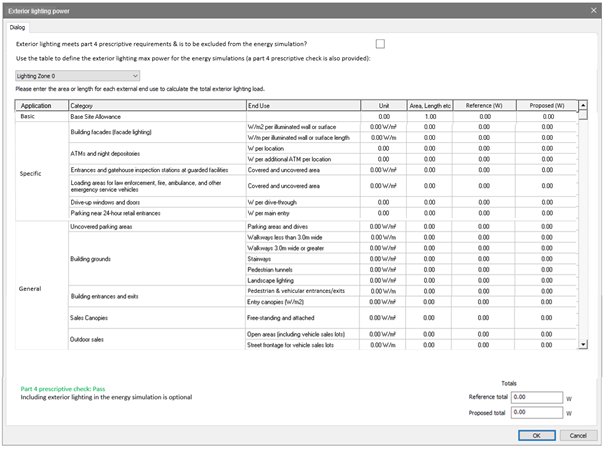Select the Dialog tab
605x450 pixels.
tap(18, 27)
